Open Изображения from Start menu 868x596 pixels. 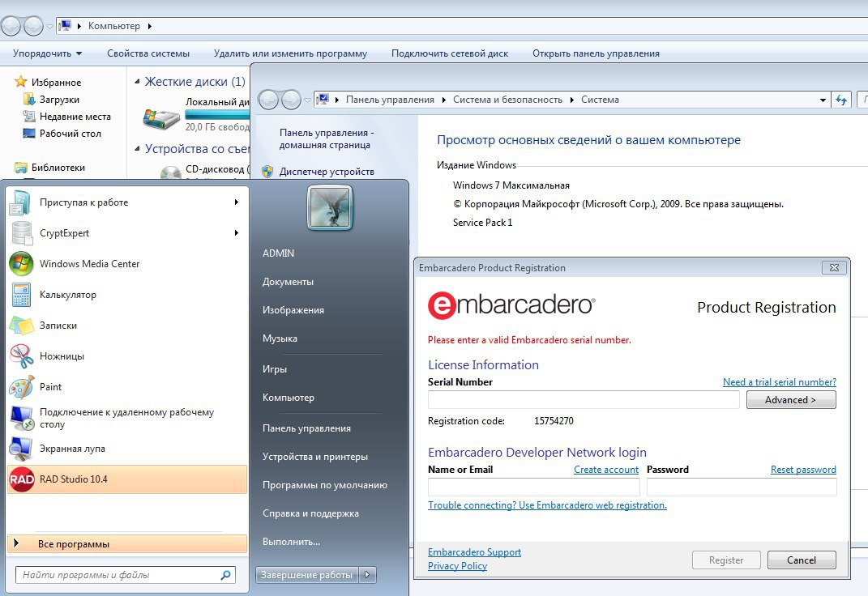click(293, 310)
